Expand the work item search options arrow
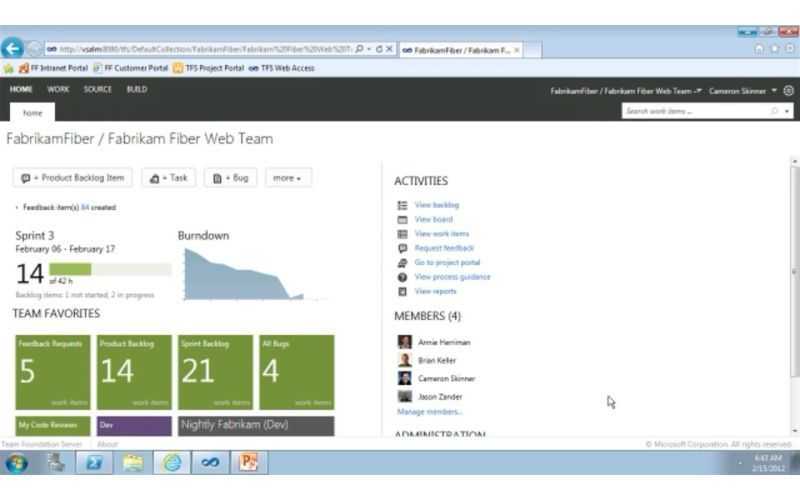Image resolution: width=800 pixels, height=500 pixels. (787, 111)
